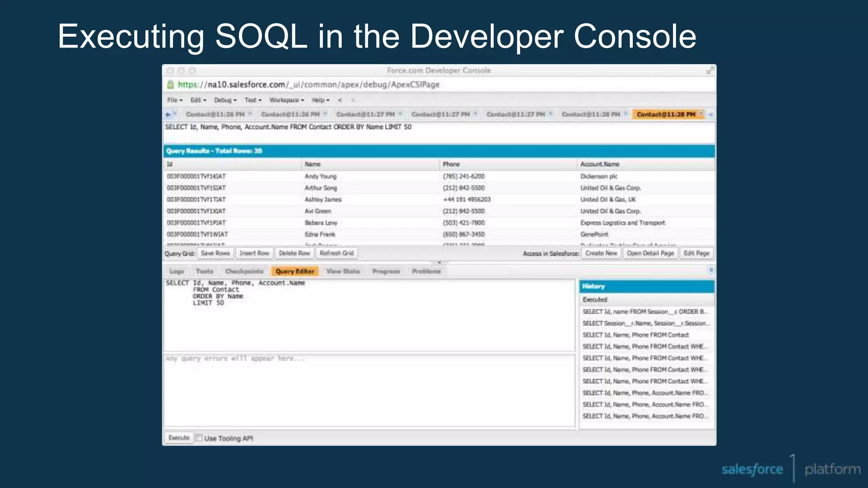Click the Express Logistics and Transport cell
The height and width of the screenshot is (488, 868).
pos(623,223)
